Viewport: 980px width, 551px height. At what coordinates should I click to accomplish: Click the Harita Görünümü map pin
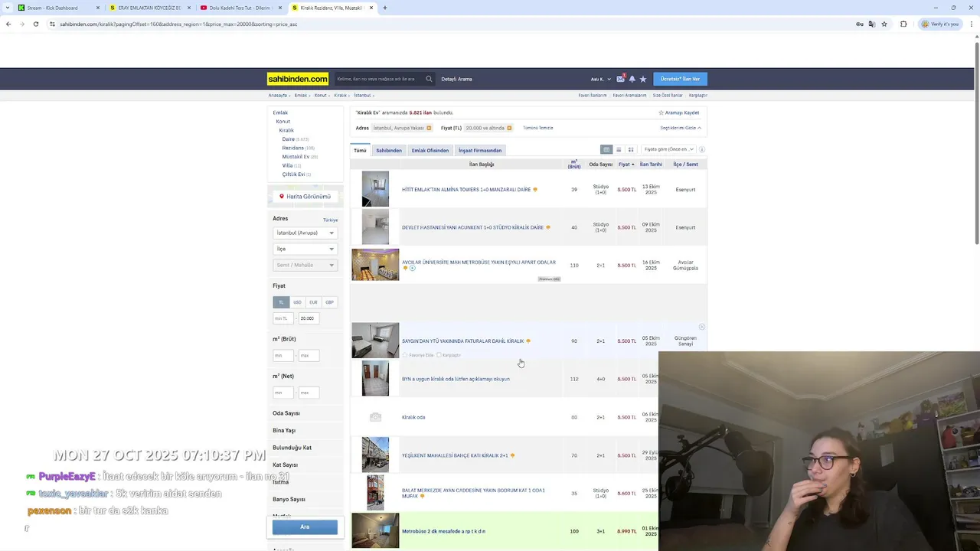282,197
